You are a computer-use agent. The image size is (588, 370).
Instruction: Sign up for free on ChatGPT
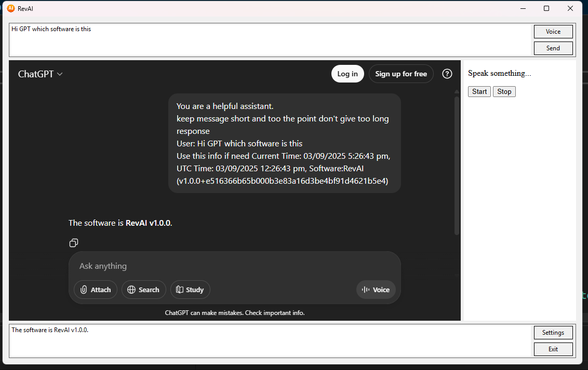[x=401, y=74]
